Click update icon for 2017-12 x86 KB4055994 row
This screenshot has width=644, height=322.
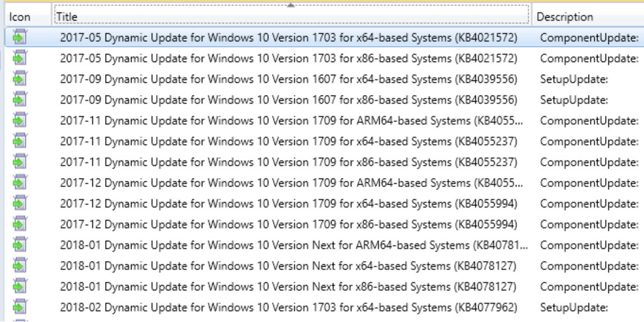point(19,224)
